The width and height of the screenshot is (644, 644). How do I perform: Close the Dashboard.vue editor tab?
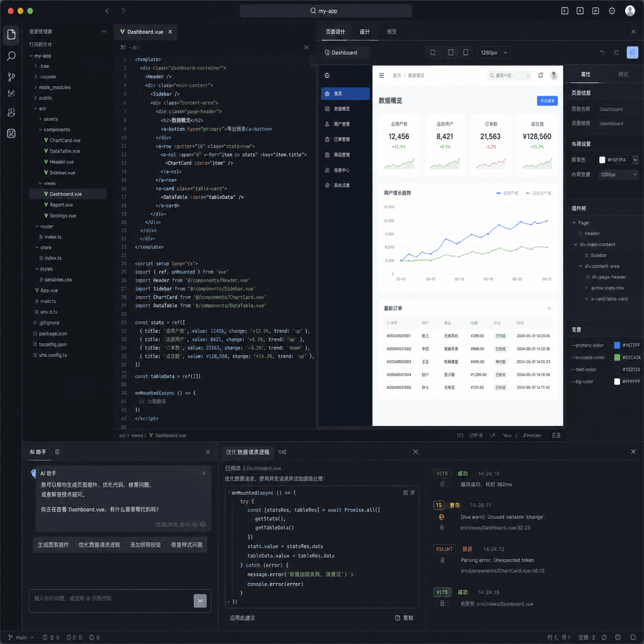click(x=170, y=32)
